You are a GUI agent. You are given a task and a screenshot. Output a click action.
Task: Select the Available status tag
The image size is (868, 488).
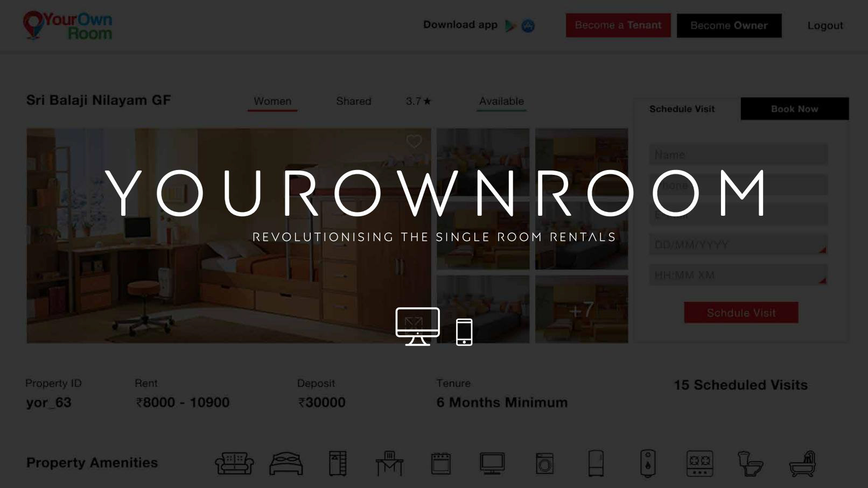click(501, 101)
